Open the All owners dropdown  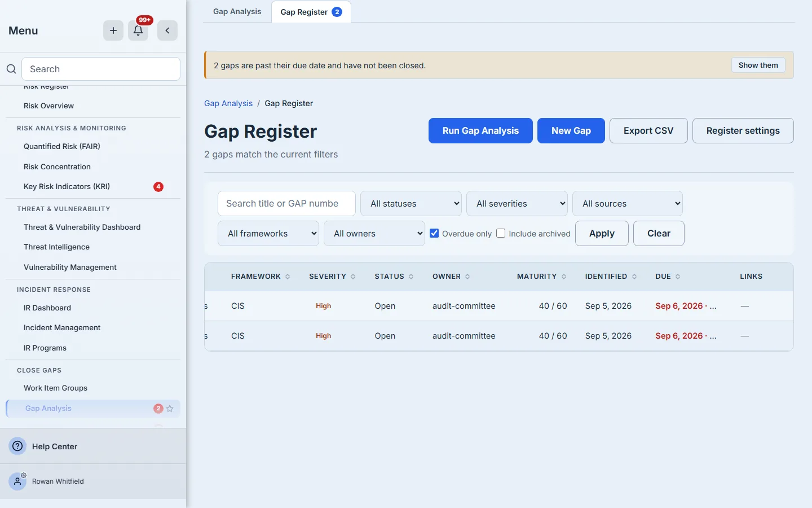374,234
